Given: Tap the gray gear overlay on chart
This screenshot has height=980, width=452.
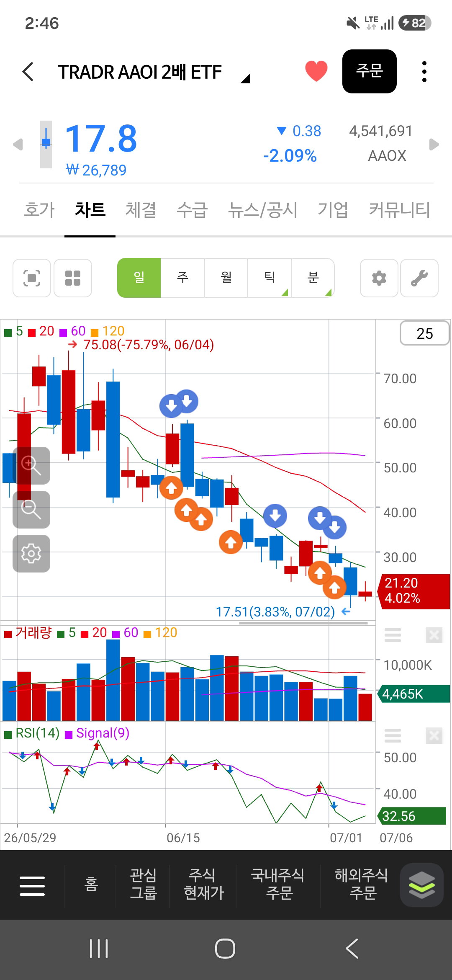Looking at the screenshot, I should pos(31,554).
